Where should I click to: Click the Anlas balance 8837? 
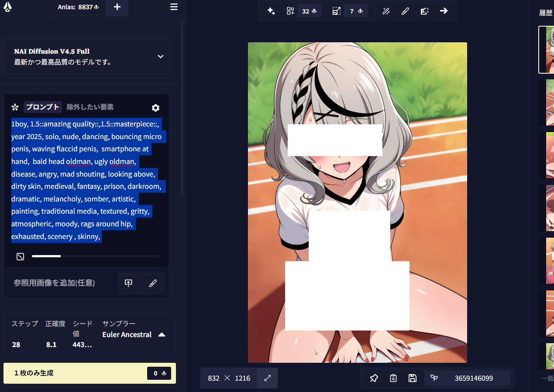click(79, 7)
